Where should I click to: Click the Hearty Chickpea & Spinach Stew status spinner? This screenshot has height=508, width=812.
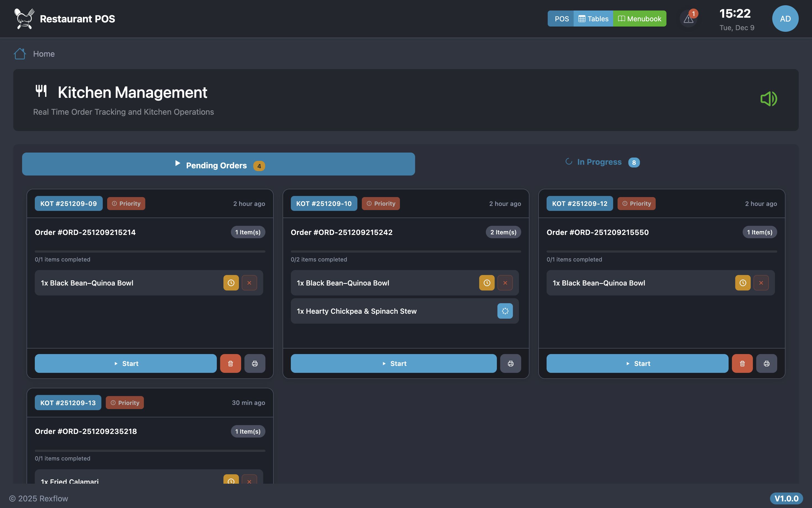(x=505, y=311)
